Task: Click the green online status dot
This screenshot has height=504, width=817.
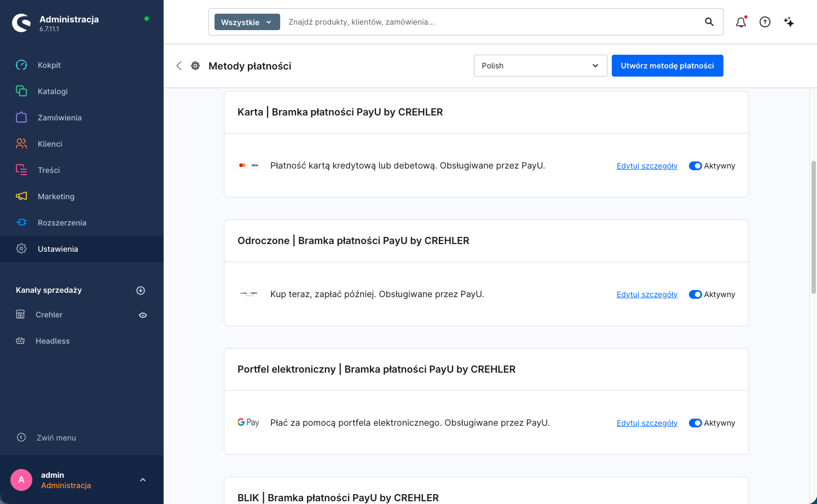Action: [147, 19]
